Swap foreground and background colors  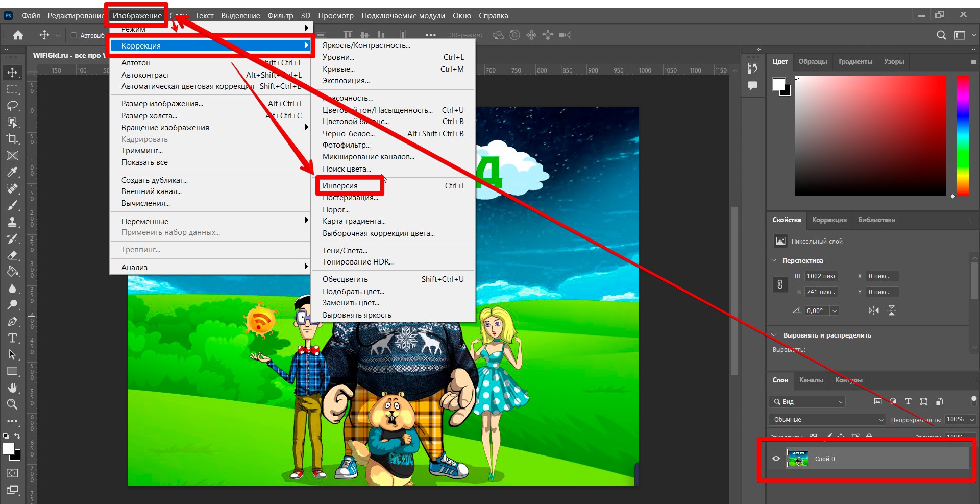pos(17,436)
